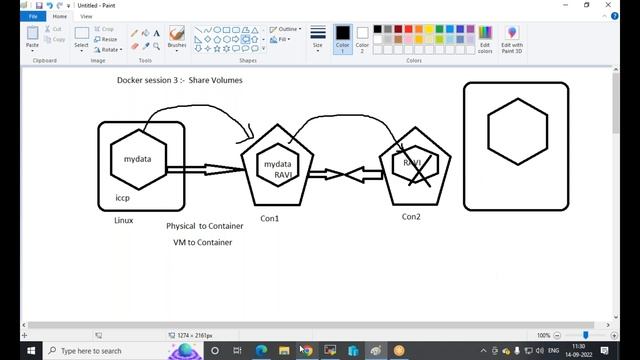Choose the Oval shape

(x=217, y=30)
